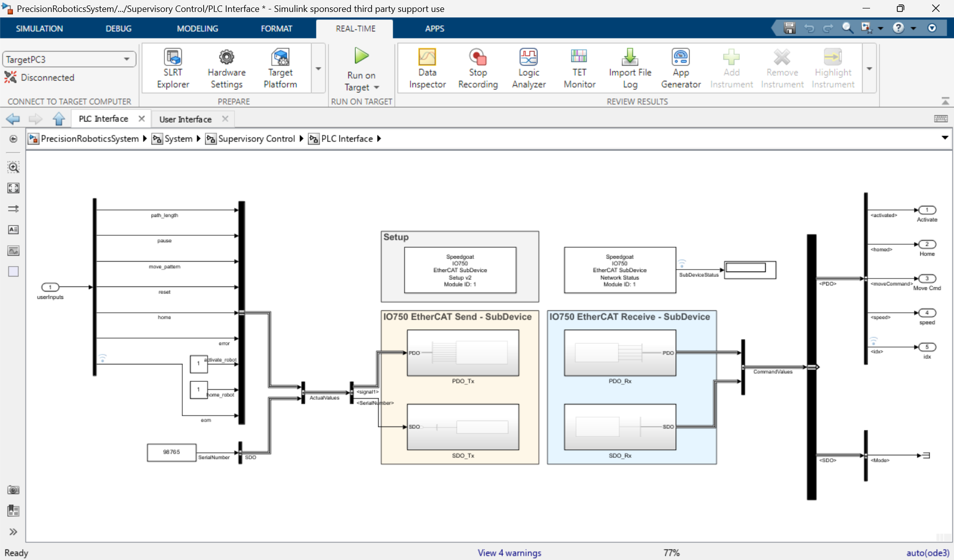The width and height of the screenshot is (954, 560).
Task: Collapse the toolstrip ribbon
Action: (945, 101)
